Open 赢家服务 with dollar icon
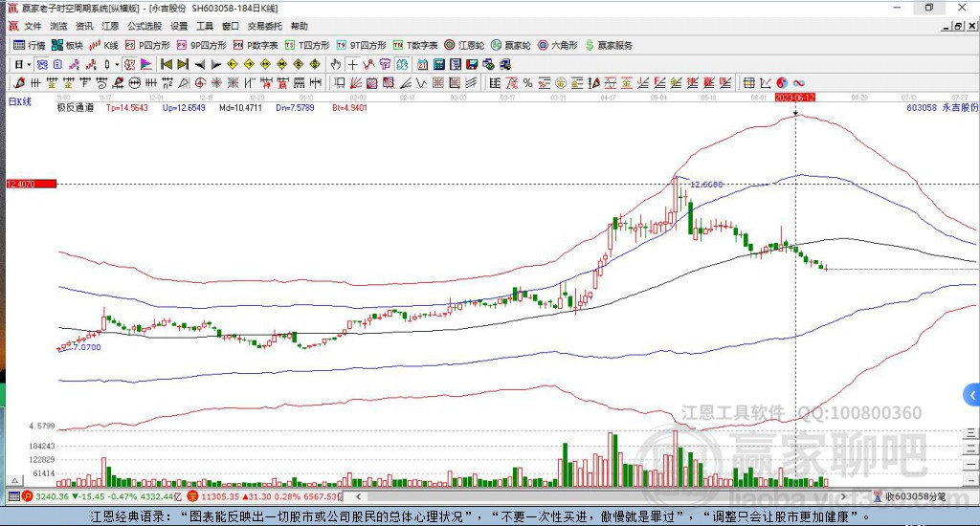980x526 pixels. click(x=609, y=45)
